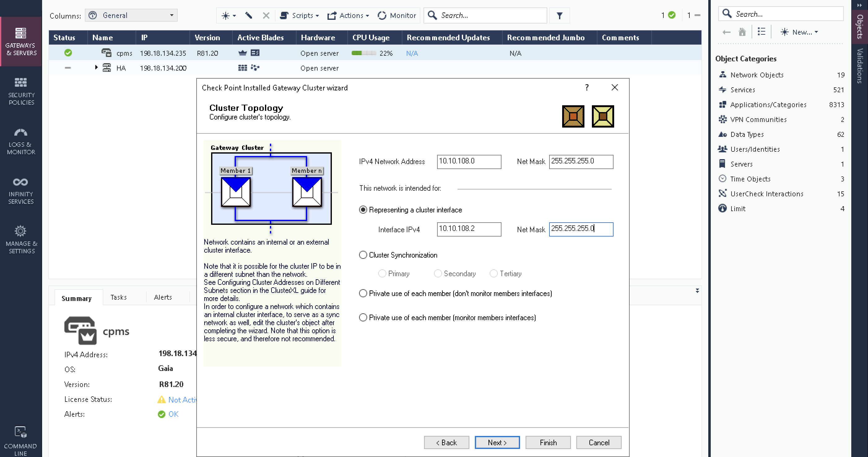The height and width of the screenshot is (457, 868).
Task: Click the filter funnel icon
Action: pos(559,15)
